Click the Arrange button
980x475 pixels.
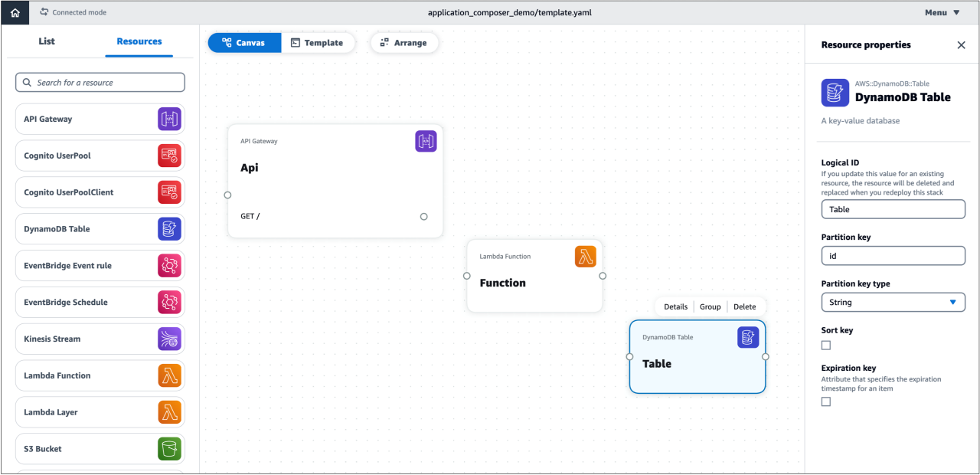[404, 43]
